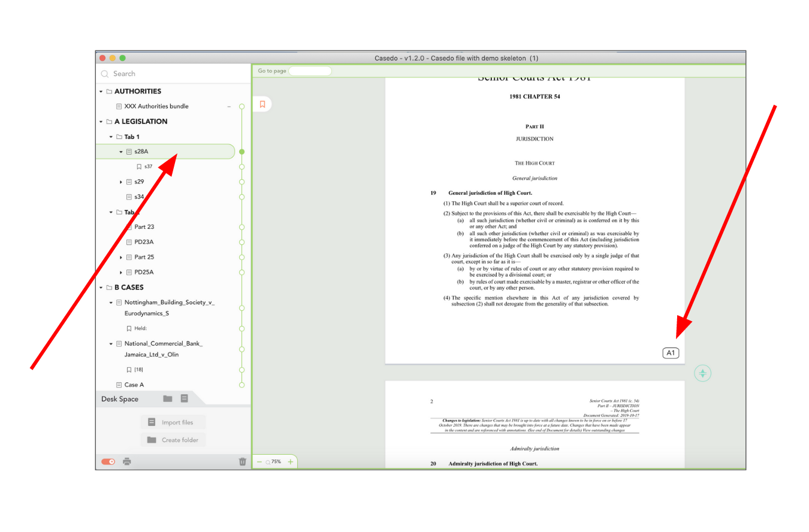Click the timeline circle beside Held:
This screenshot has height=532, width=809.
(x=242, y=328)
